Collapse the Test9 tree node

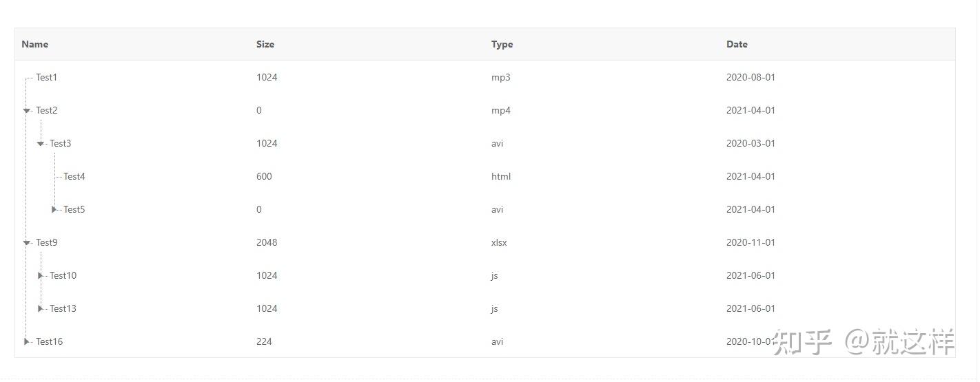pyautogui.click(x=26, y=242)
